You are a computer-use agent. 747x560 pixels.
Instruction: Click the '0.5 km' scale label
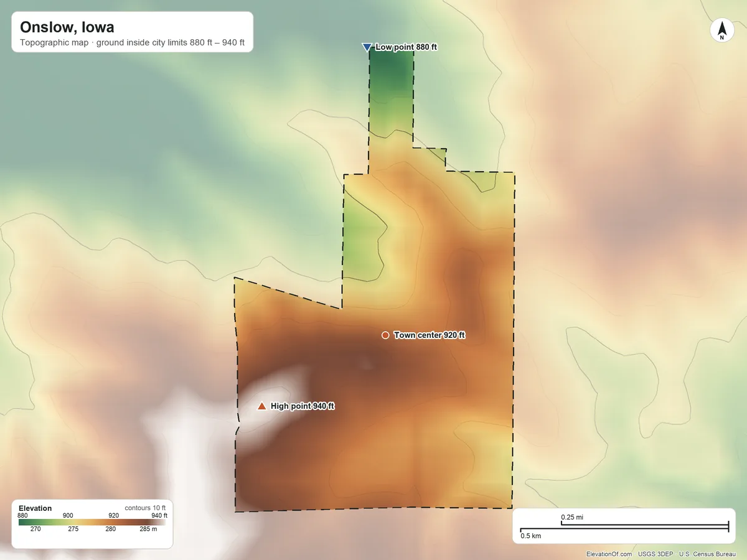[x=531, y=536]
